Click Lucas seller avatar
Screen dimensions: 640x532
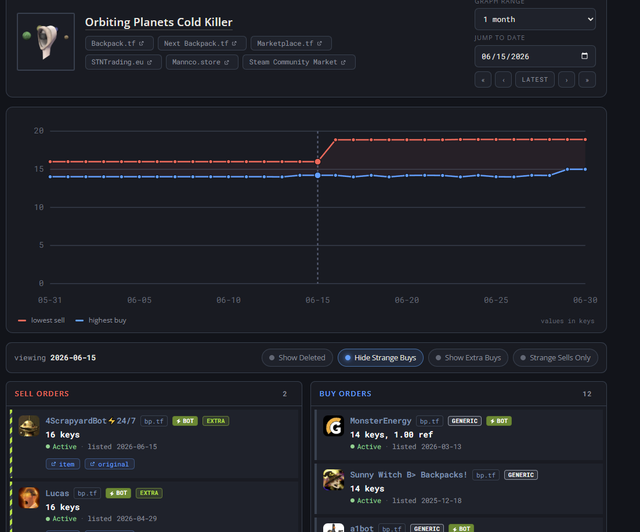29,498
